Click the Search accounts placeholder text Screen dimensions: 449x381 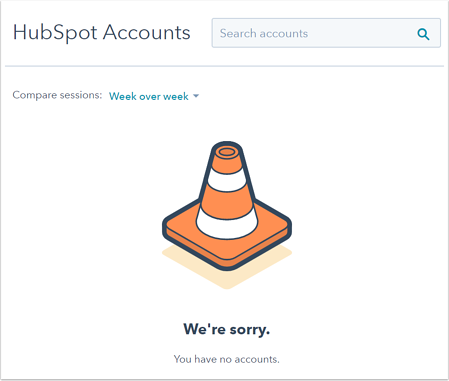point(264,33)
